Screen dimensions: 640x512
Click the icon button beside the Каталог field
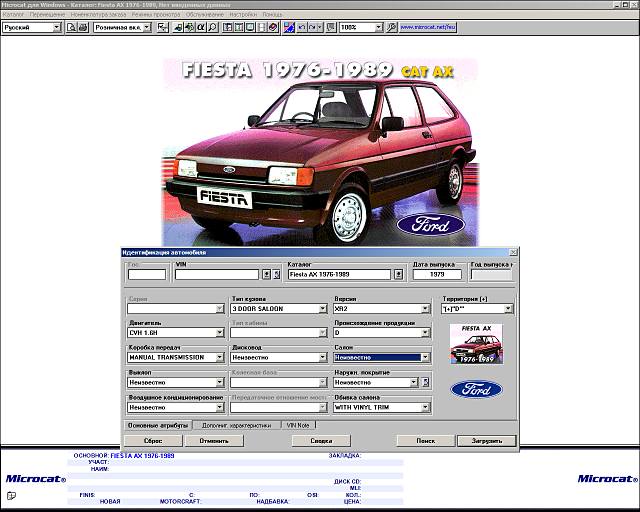coord(398,274)
